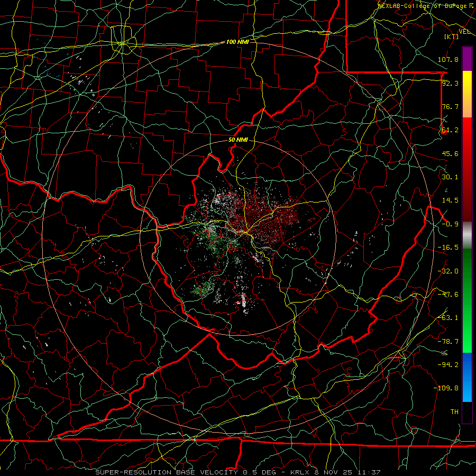The height and width of the screenshot is (476, 476).
Task: Click the [KT] units label
Action: tap(452, 36)
